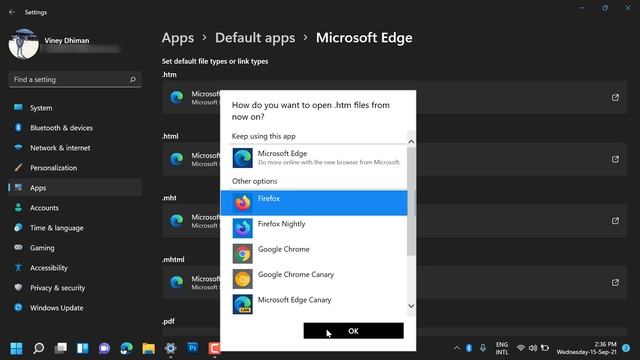Click the app list scrollbar thumb

pyautogui.click(x=411, y=202)
